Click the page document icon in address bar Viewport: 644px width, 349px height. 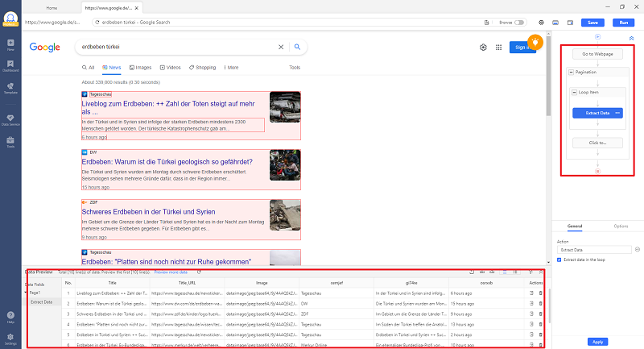(x=486, y=23)
